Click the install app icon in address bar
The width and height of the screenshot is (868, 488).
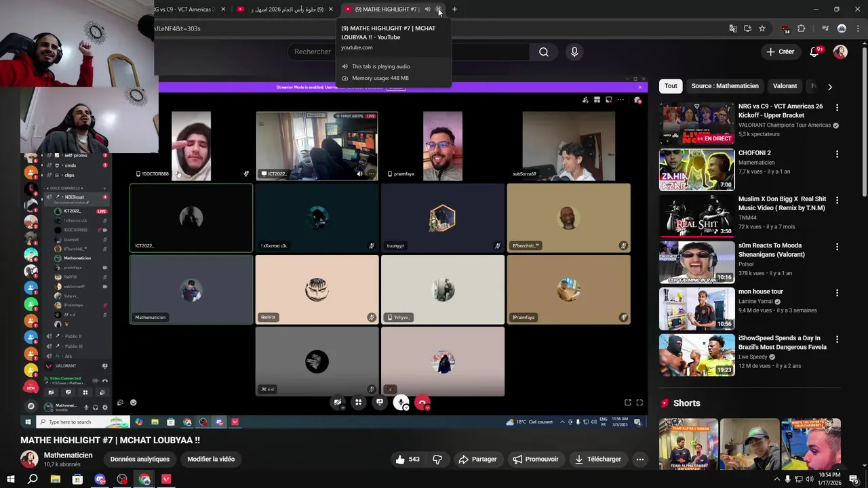(x=747, y=28)
